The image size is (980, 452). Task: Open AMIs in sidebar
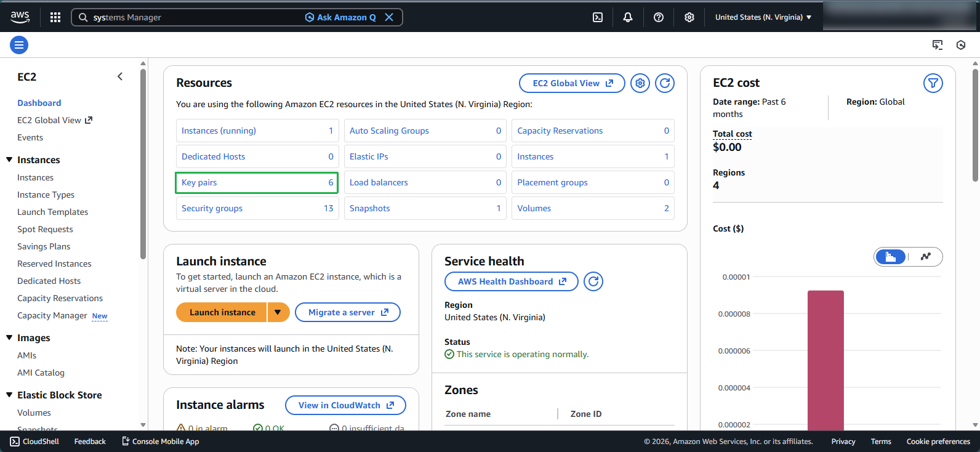(x=27, y=355)
